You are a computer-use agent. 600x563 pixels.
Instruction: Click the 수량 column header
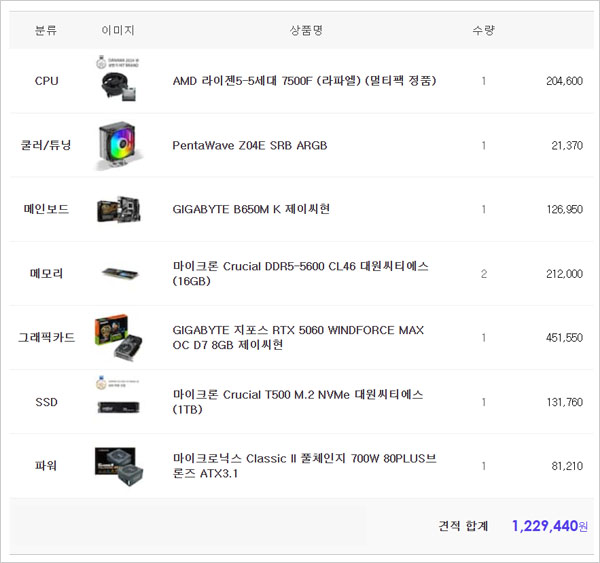(x=483, y=30)
